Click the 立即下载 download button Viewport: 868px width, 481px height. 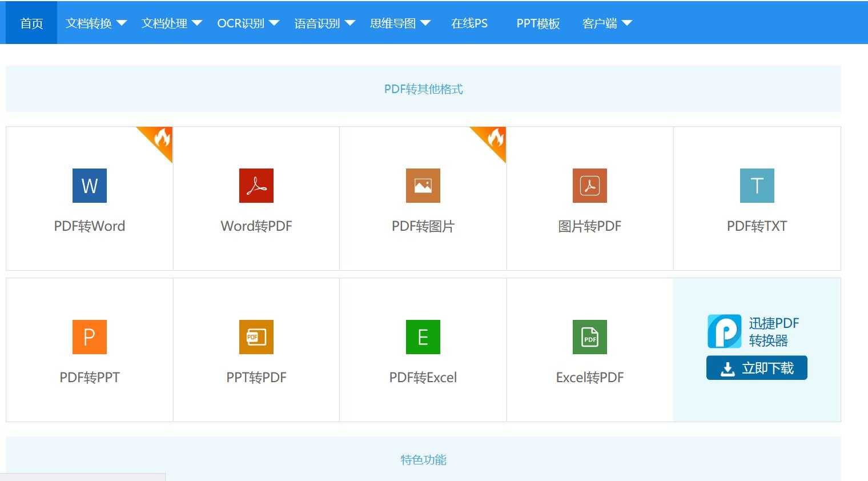pyautogui.click(x=757, y=368)
